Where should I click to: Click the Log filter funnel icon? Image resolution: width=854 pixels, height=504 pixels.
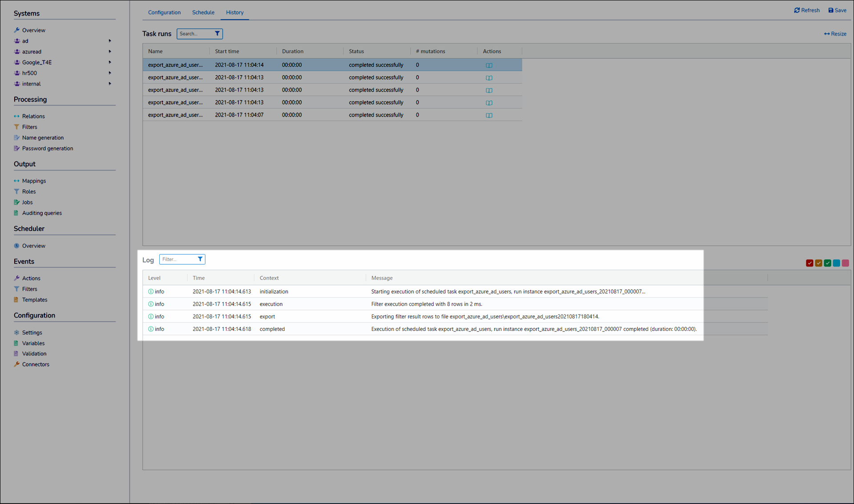coord(200,259)
